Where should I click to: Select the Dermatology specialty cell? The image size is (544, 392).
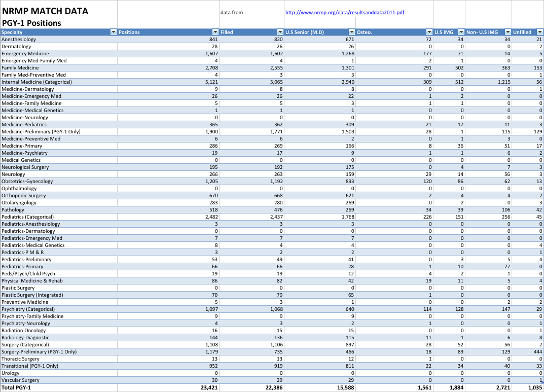pyautogui.click(x=59, y=47)
